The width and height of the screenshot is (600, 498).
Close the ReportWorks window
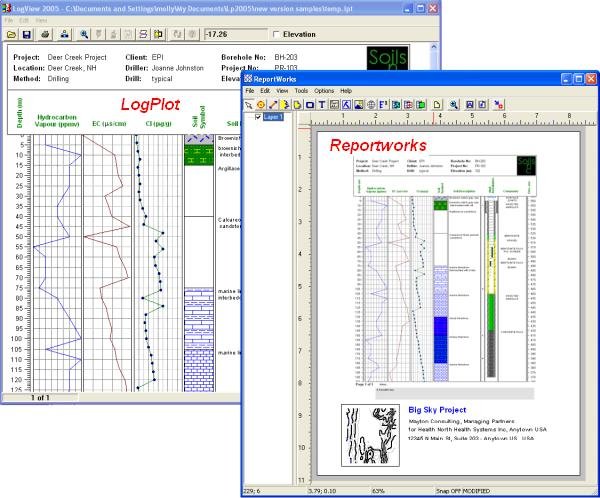pos(591,79)
